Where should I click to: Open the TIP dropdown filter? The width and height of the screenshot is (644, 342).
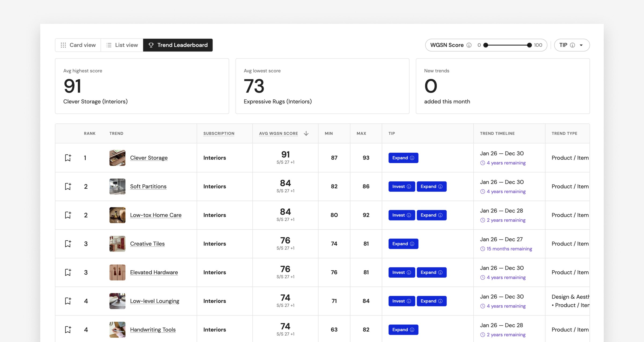click(x=572, y=45)
